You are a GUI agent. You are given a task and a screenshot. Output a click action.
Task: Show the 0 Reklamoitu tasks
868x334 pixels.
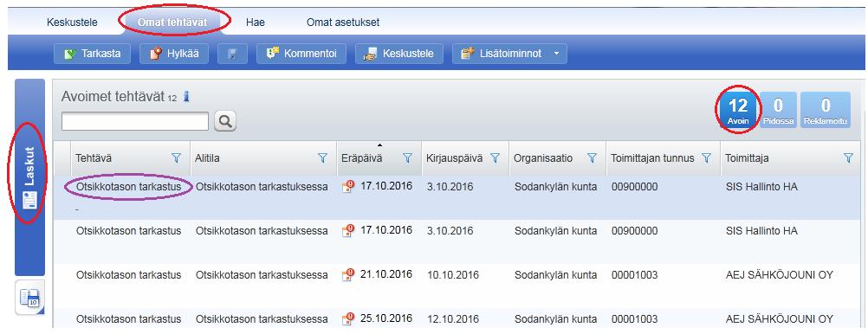(x=826, y=110)
